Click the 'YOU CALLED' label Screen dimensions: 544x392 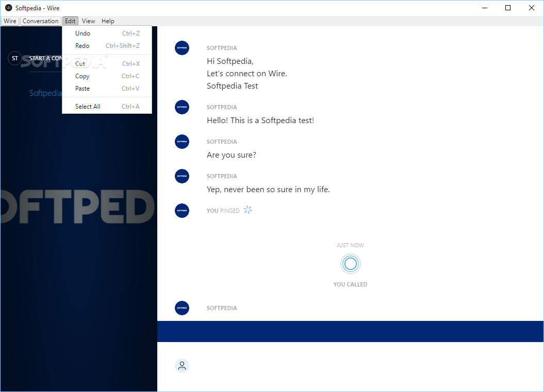(351, 284)
